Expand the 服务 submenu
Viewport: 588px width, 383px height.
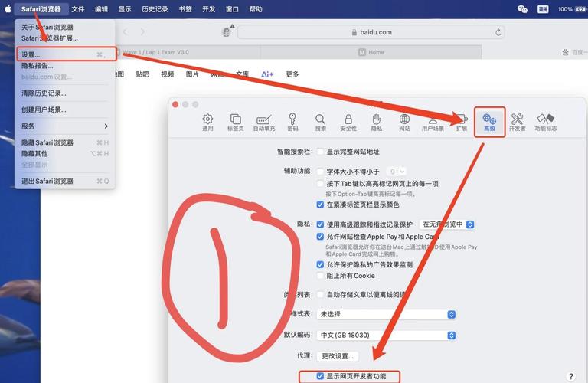[65, 126]
